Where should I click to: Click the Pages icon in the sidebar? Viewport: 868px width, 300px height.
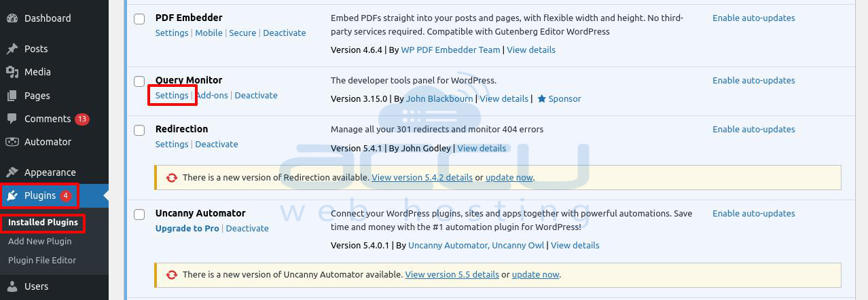pos(12,96)
